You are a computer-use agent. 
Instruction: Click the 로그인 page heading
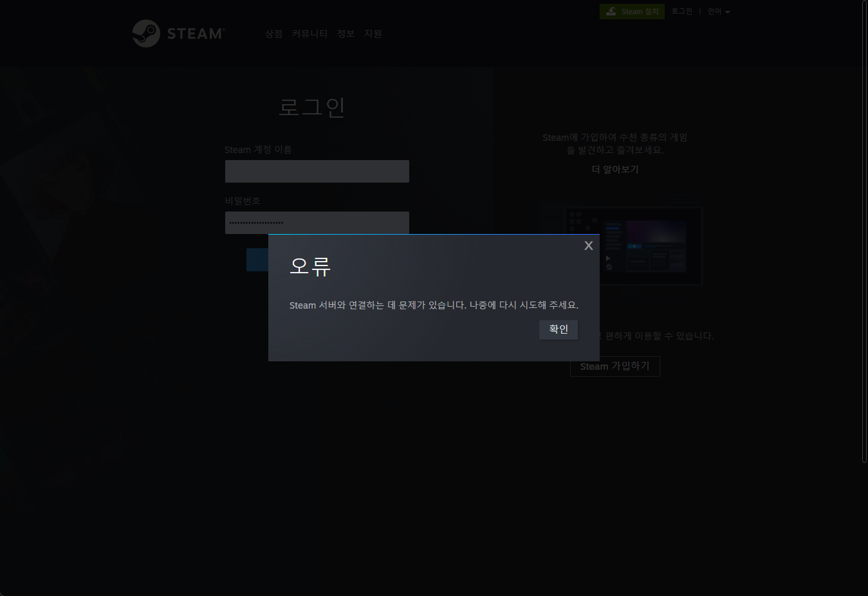click(312, 107)
